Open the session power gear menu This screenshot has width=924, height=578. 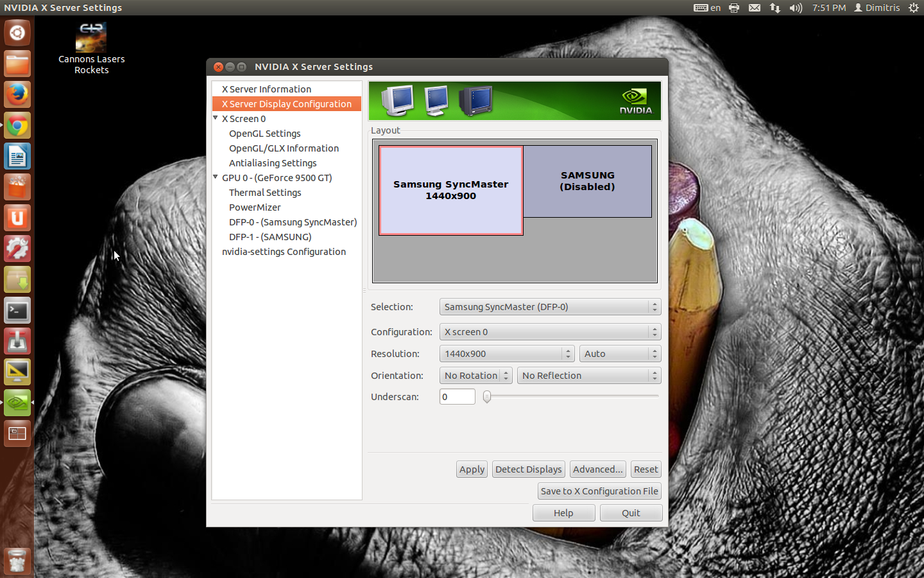(914, 8)
